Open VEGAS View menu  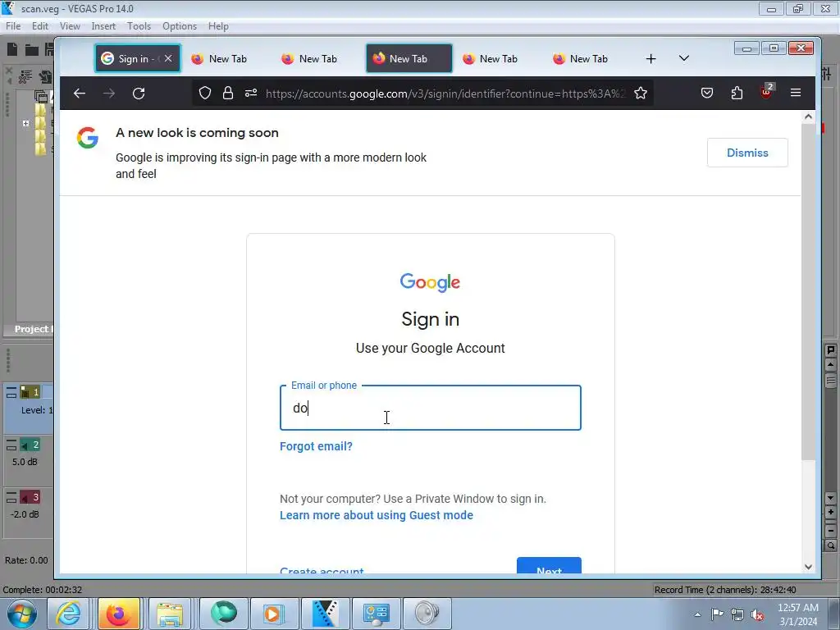[70, 26]
